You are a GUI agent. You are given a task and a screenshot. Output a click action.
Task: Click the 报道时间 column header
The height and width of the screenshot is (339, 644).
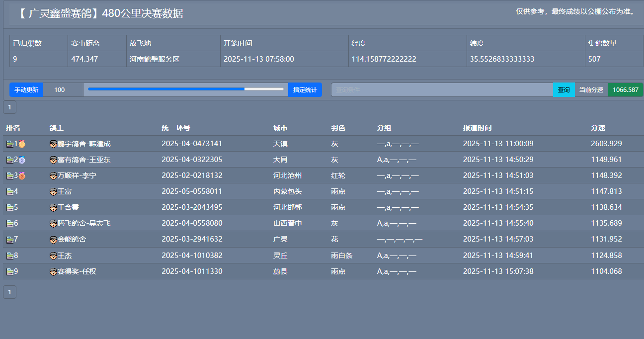pyautogui.click(x=477, y=128)
